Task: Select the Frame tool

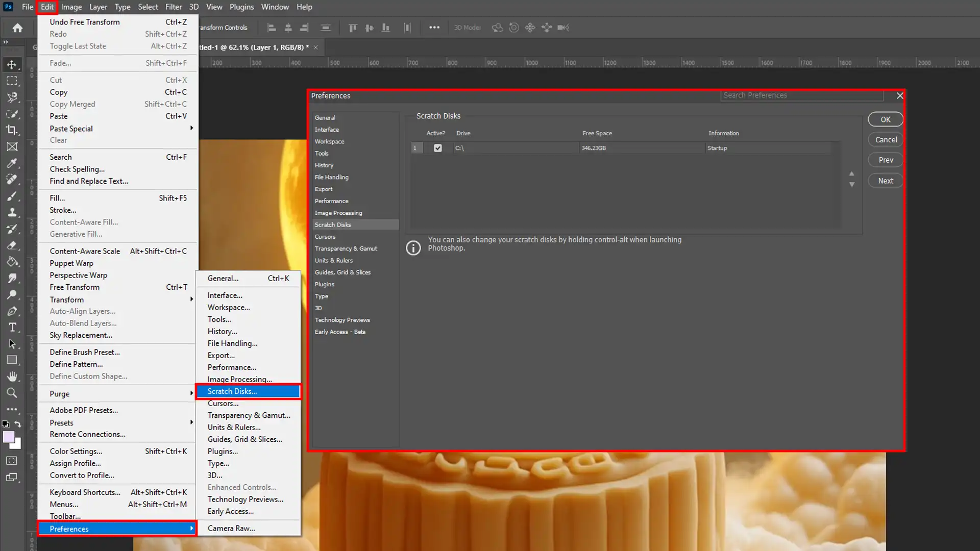Action: (12, 147)
